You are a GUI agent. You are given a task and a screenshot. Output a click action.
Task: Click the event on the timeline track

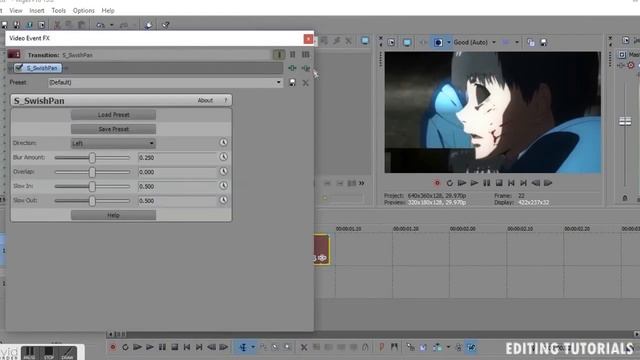pyautogui.click(x=322, y=249)
